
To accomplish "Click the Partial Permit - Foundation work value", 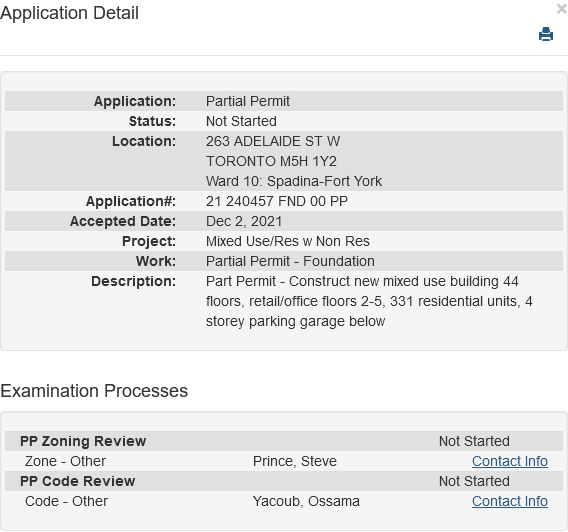I will tap(290, 261).
